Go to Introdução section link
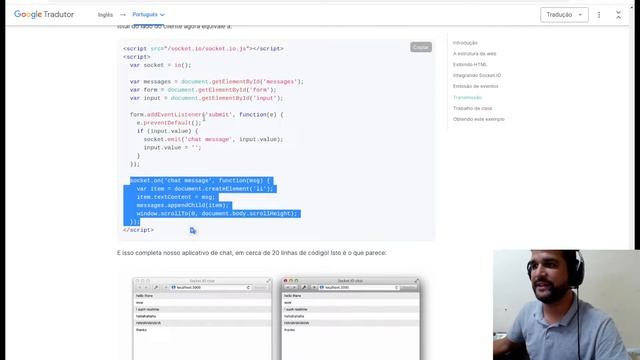 point(465,42)
